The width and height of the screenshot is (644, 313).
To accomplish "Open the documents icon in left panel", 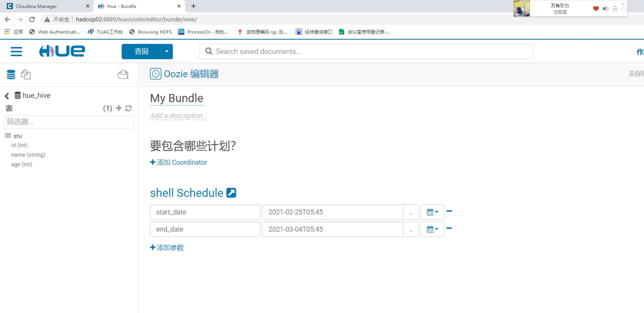I will (26, 74).
